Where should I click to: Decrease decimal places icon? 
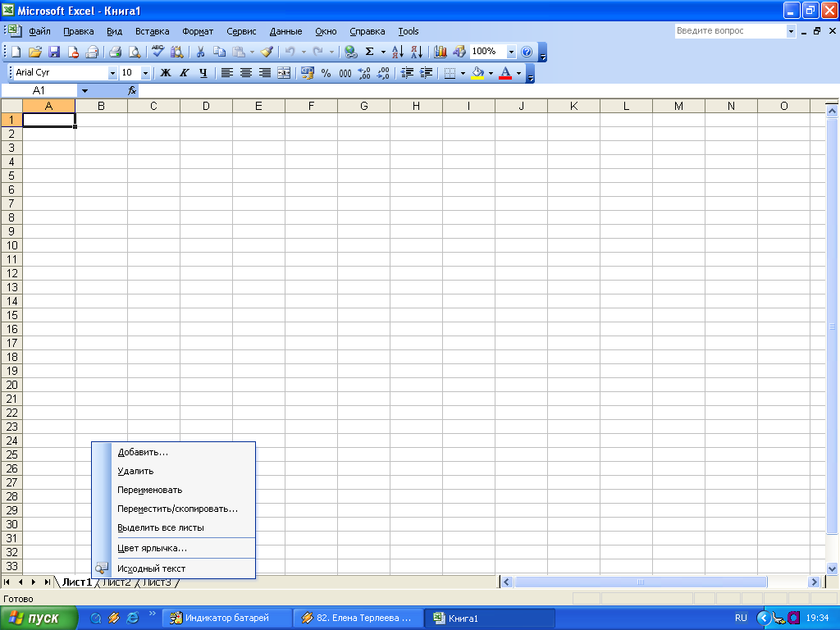(x=384, y=73)
